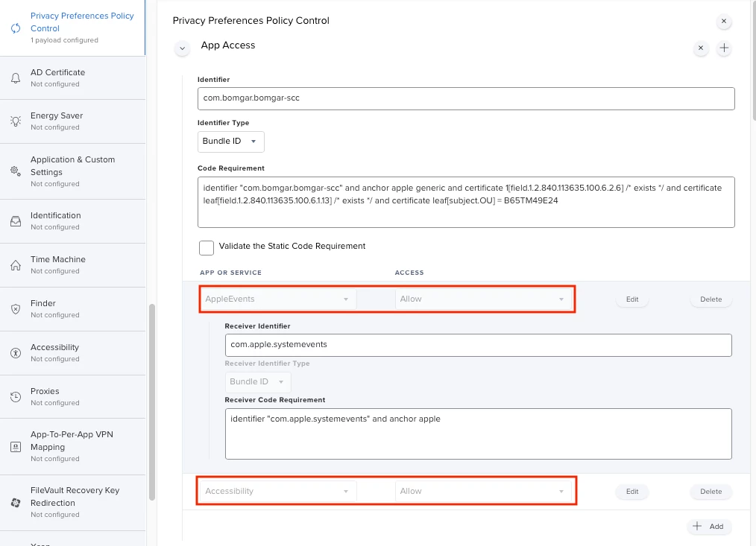Click the App-To-Per-App VPN Mapping icon
Screen dimensions: 756x546
click(16, 447)
